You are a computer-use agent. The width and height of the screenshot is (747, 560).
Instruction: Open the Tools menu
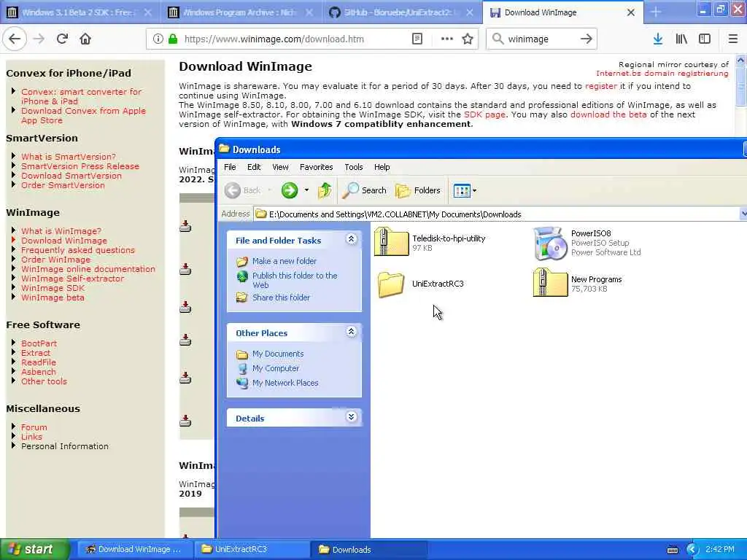(354, 167)
